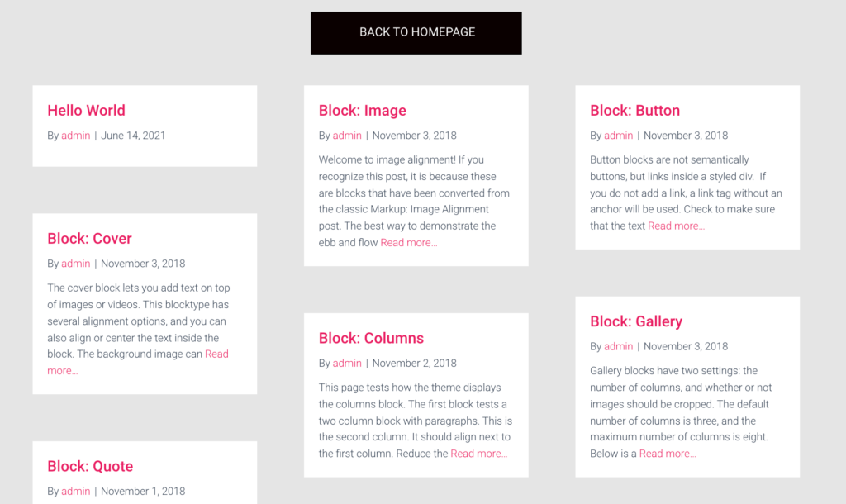This screenshot has width=846, height=504.
Task: Click the admin link under Block: Quote
Action: [75, 490]
